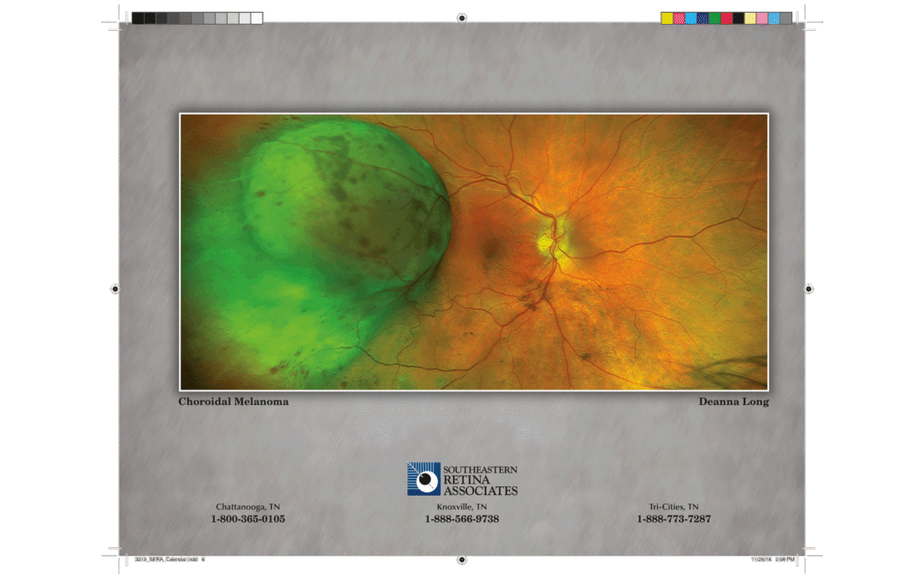Click the Southeastern Retina Associates eye logo
Image resolution: width=924 pixels, height=578 pixels.
coord(423,479)
